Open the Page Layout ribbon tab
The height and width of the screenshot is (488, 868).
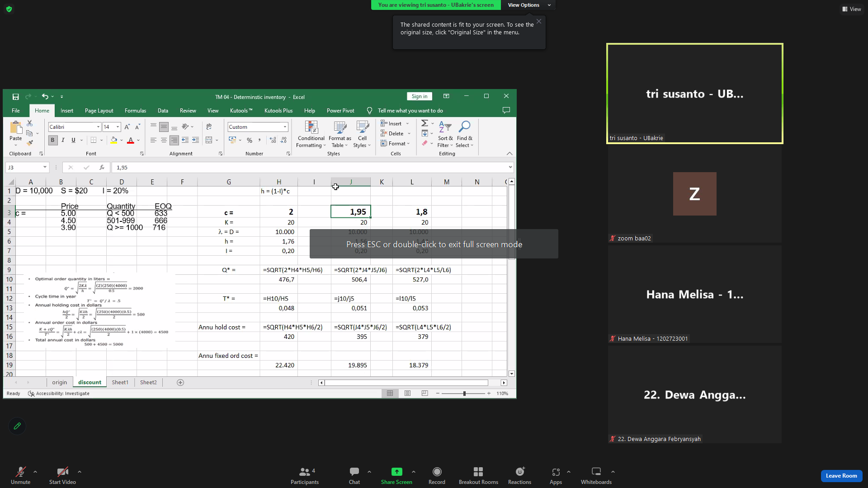99,111
